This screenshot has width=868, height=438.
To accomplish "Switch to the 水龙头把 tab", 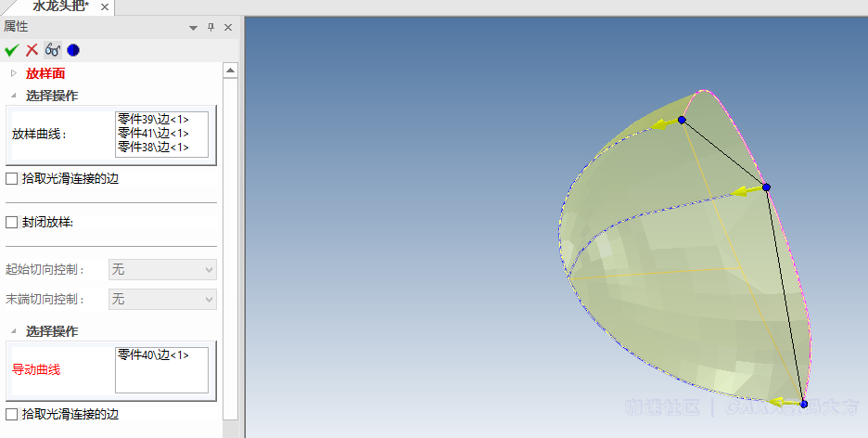I will 60,6.
